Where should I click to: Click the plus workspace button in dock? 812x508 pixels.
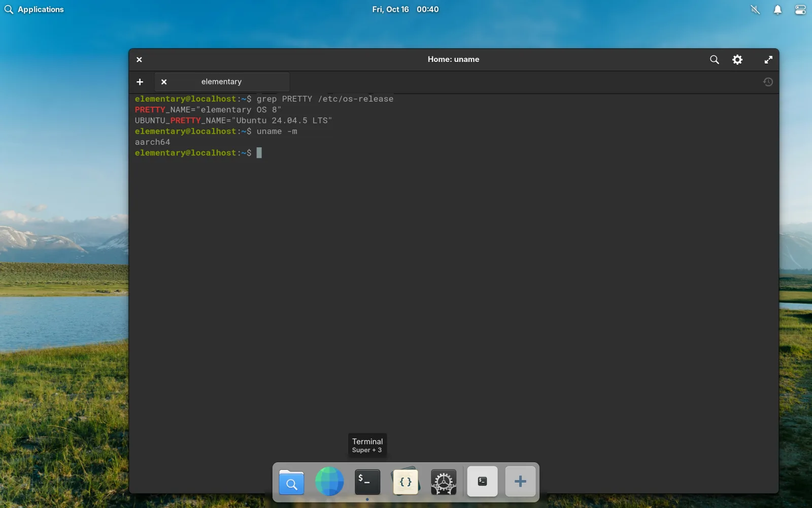520,481
